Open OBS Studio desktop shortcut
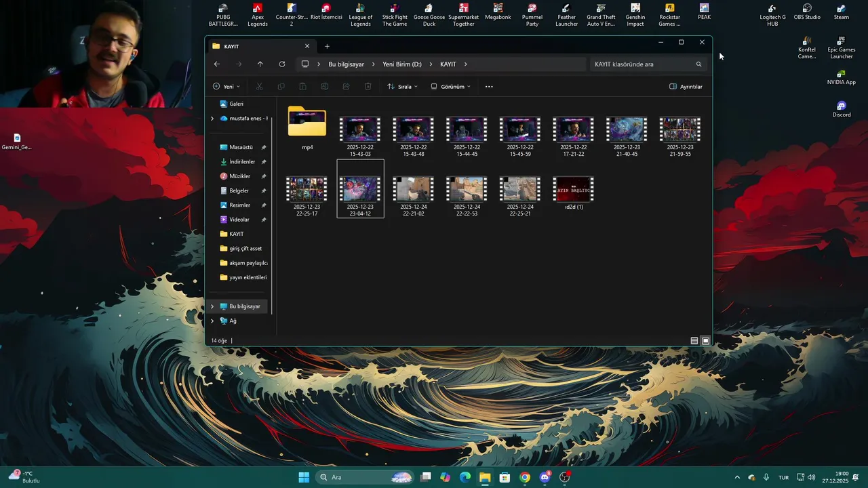Viewport: 868px width, 488px height. (x=807, y=11)
